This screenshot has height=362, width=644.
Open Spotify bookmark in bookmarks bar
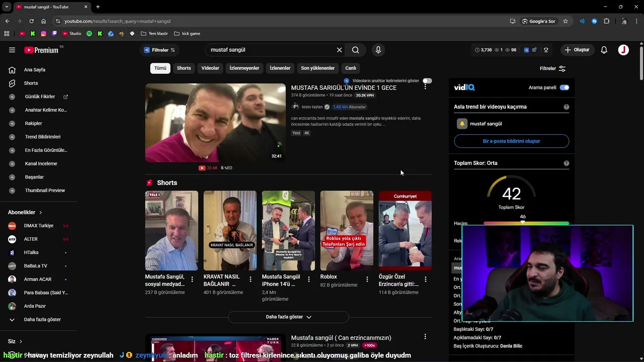point(89,34)
